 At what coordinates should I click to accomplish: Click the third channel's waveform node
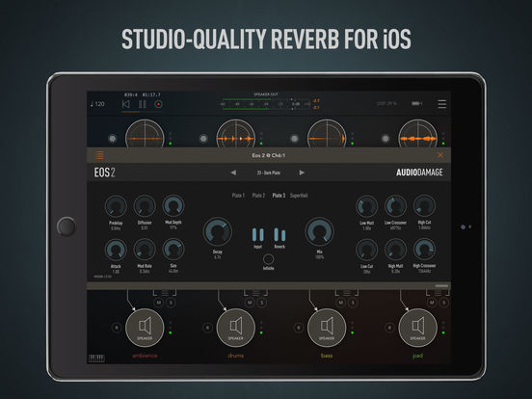[x=327, y=134]
